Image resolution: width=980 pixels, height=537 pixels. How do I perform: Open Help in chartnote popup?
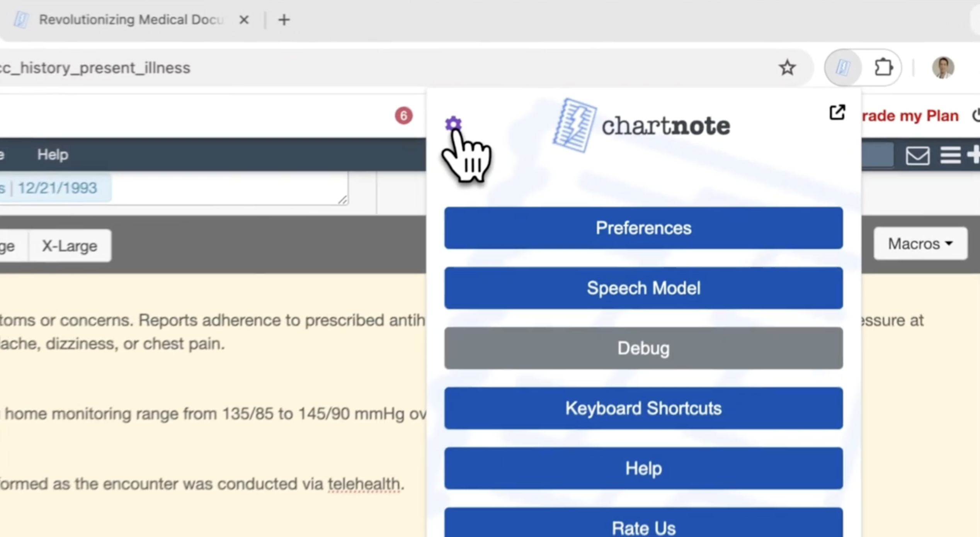point(643,468)
